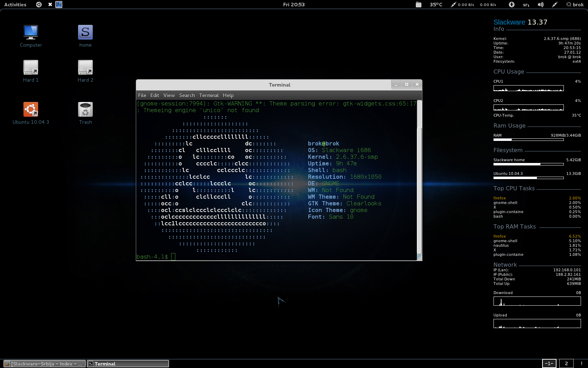This screenshot has height=368, width=588.
Task: Open the keyboard layout sr indicator
Action: 526,5
